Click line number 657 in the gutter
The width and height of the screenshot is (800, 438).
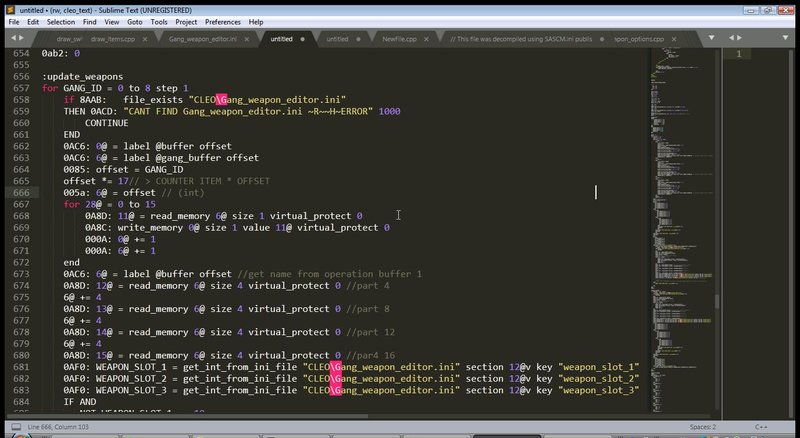(21, 88)
